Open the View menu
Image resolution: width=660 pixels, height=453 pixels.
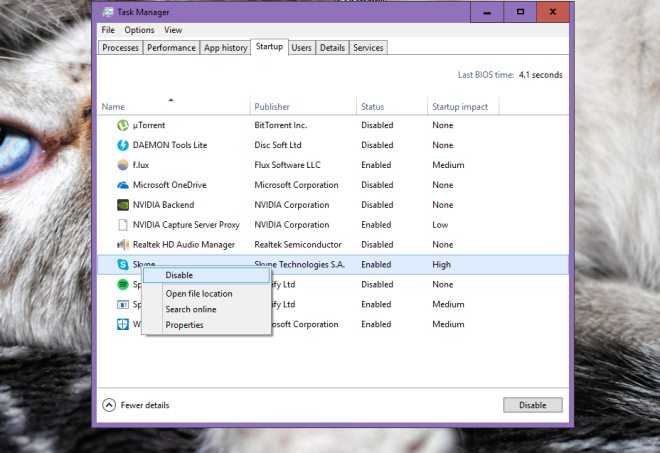point(173,30)
